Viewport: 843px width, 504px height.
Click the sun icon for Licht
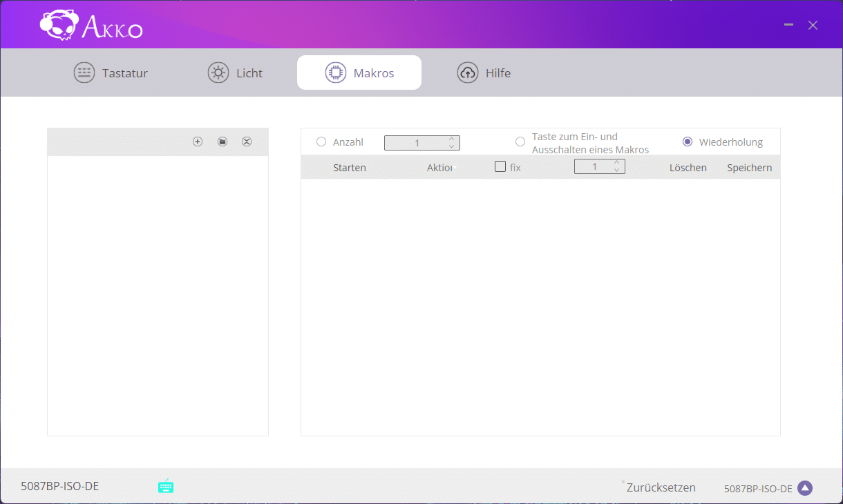tap(218, 72)
